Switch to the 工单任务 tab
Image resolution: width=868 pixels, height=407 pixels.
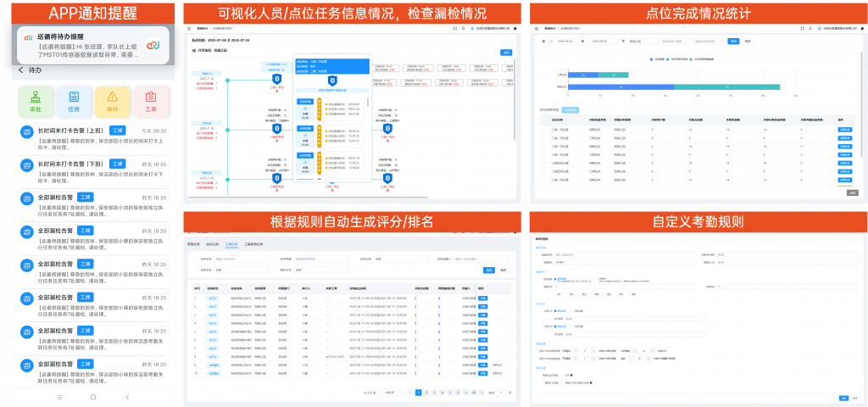pyautogui.click(x=231, y=243)
